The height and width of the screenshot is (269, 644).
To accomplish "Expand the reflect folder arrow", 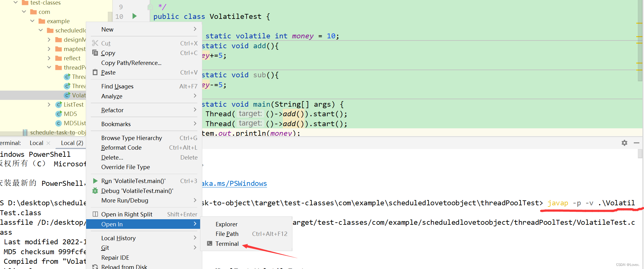I will 49,58.
